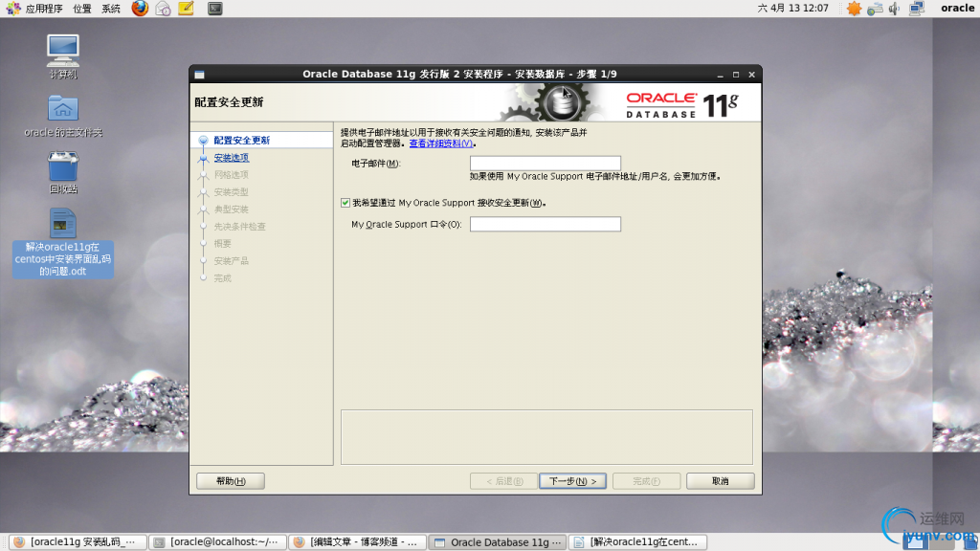Click the volume speaker tray icon

tap(895, 8)
